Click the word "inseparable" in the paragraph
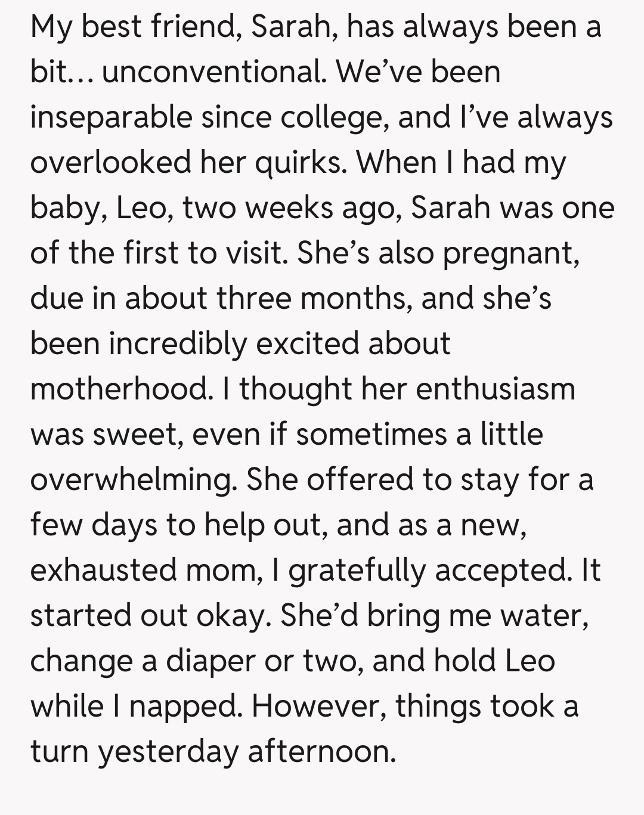 pos(111,117)
